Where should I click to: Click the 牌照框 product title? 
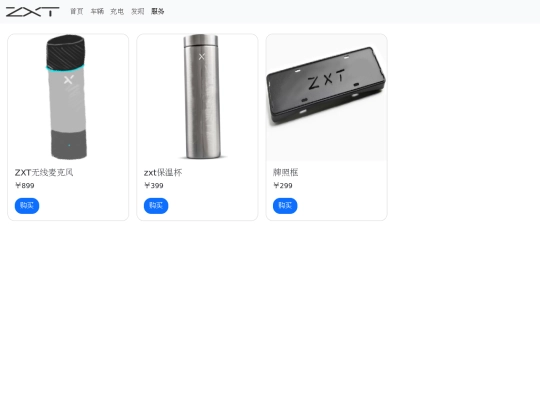click(285, 172)
